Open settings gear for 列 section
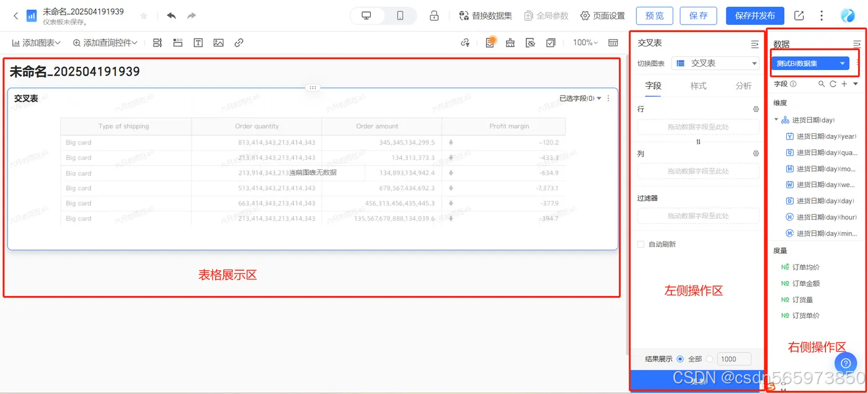The image size is (868, 394). (x=756, y=153)
